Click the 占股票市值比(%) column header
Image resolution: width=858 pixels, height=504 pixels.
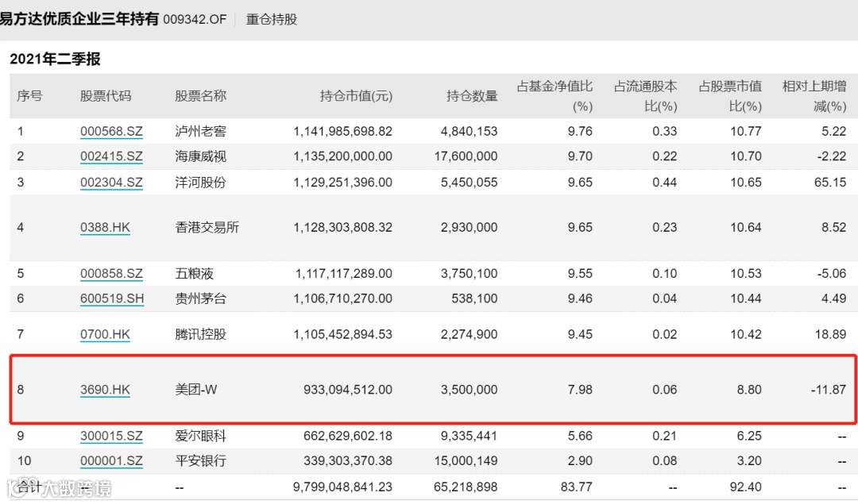click(x=731, y=96)
